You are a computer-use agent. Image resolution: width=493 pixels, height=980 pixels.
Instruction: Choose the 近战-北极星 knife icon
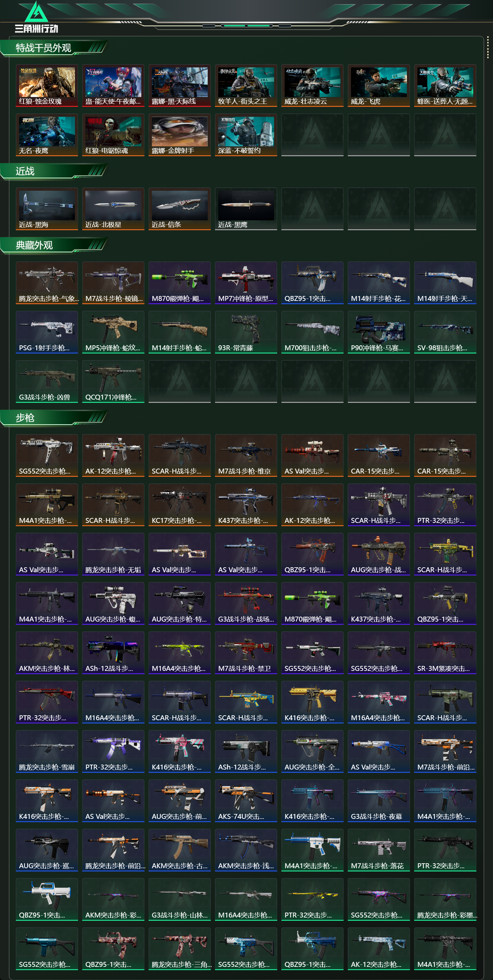tap(113, 209)
